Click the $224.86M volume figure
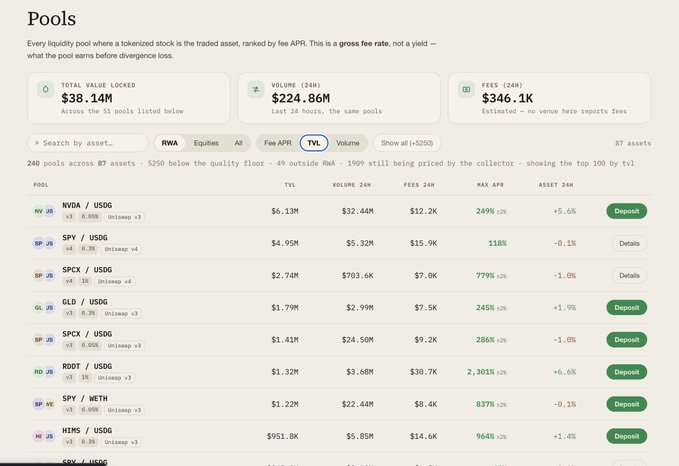This screenshot has width=679, height=466. click(x=301, y=98)
